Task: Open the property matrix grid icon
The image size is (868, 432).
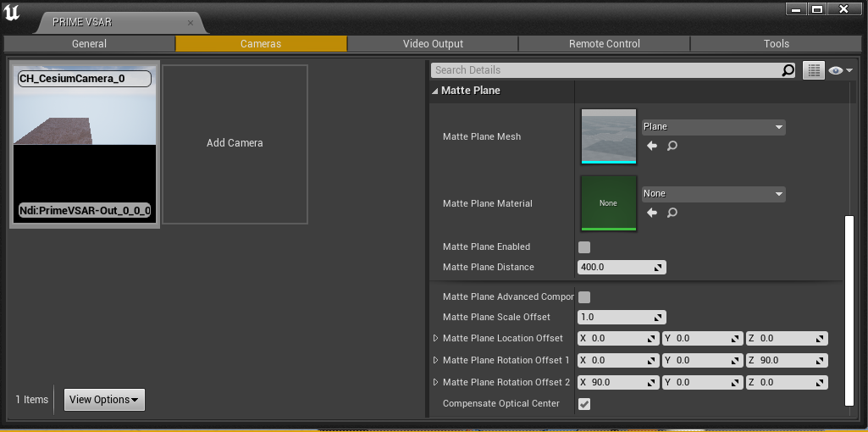Action: click(x=813, y=70)
